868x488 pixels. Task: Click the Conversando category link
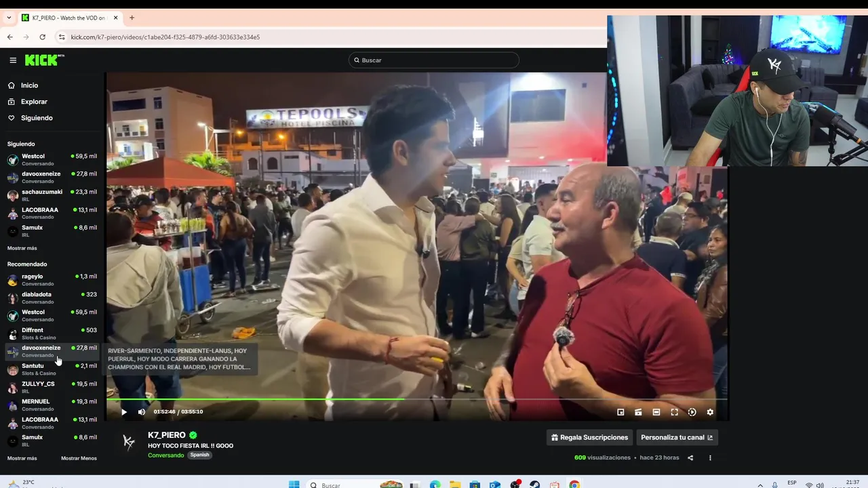[165, 455]
